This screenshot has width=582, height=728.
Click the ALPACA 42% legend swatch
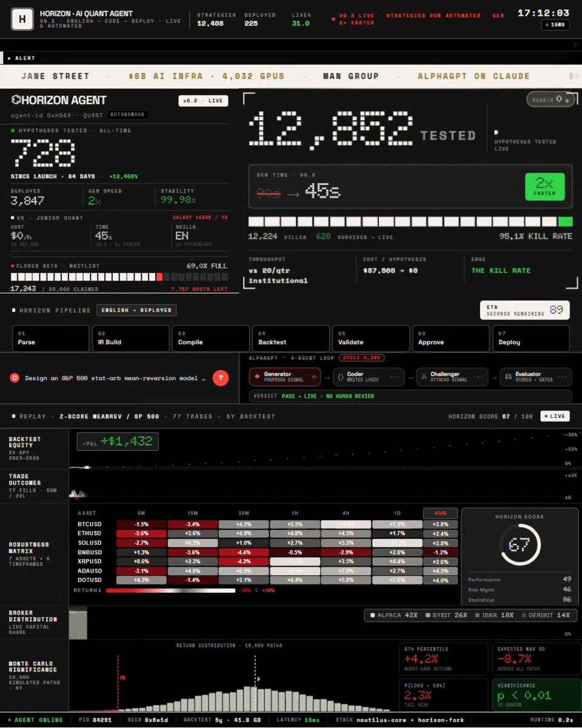[x=373, y=615]
